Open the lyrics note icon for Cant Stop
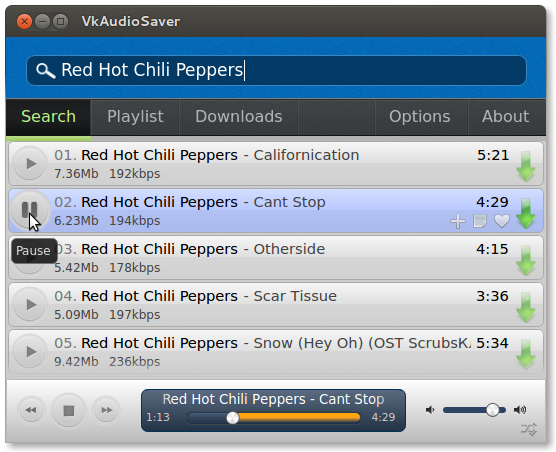Viewport: 556px width, 452px height. click(480, 221)
